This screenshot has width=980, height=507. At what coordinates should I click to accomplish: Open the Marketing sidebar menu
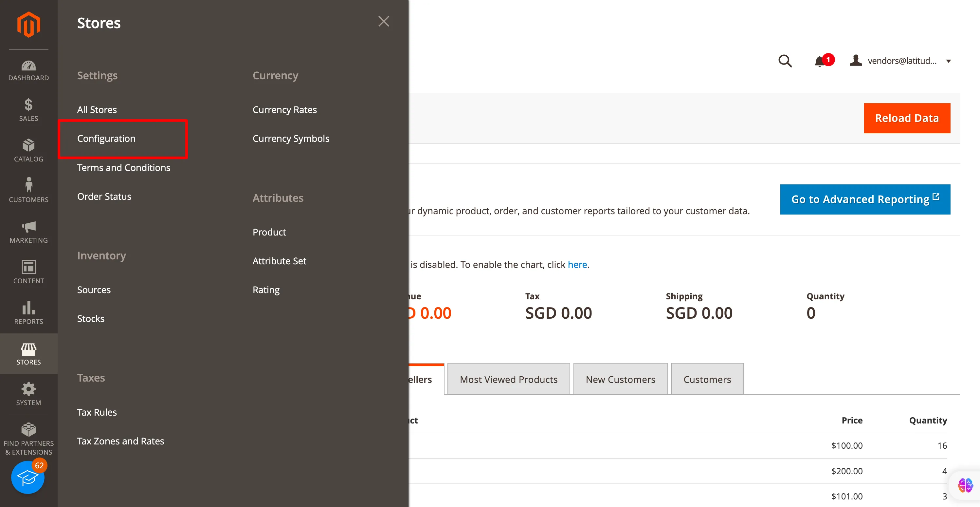coord(28,232)
